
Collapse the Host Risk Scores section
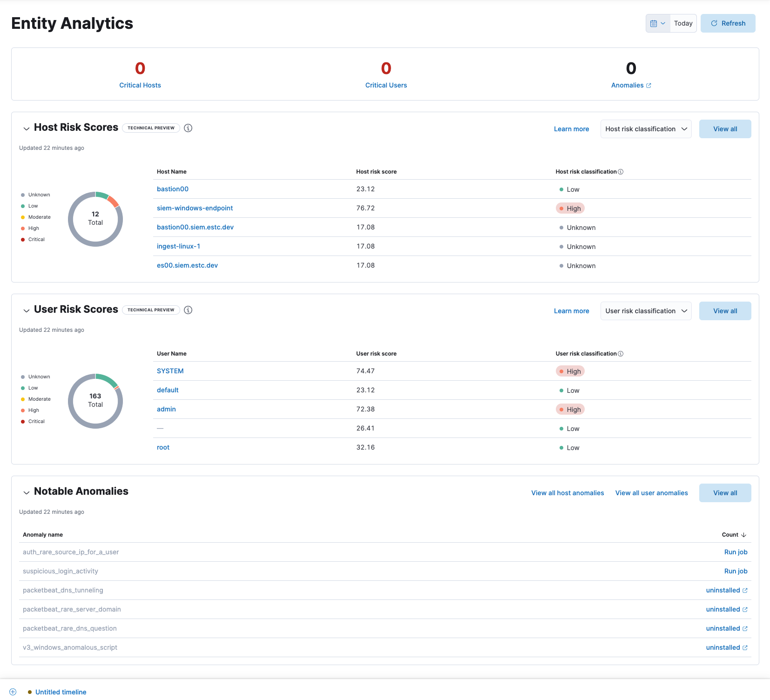27,128
